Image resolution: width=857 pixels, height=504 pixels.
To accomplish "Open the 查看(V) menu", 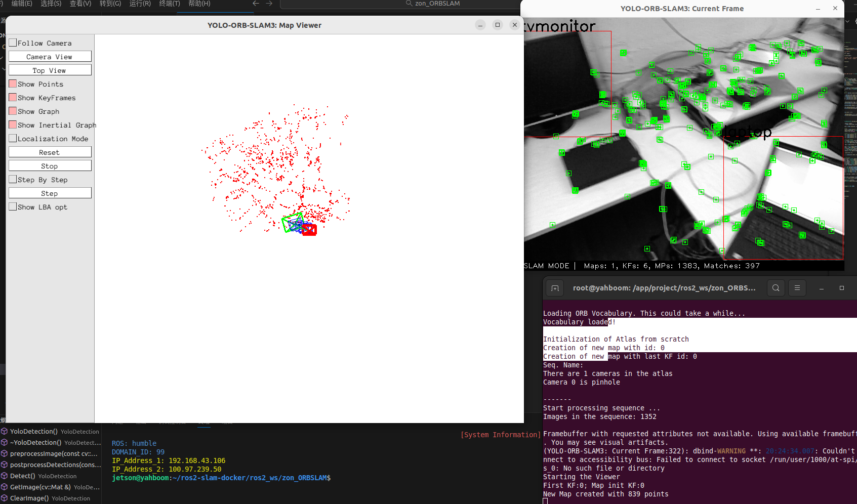I will pos(80,4).
